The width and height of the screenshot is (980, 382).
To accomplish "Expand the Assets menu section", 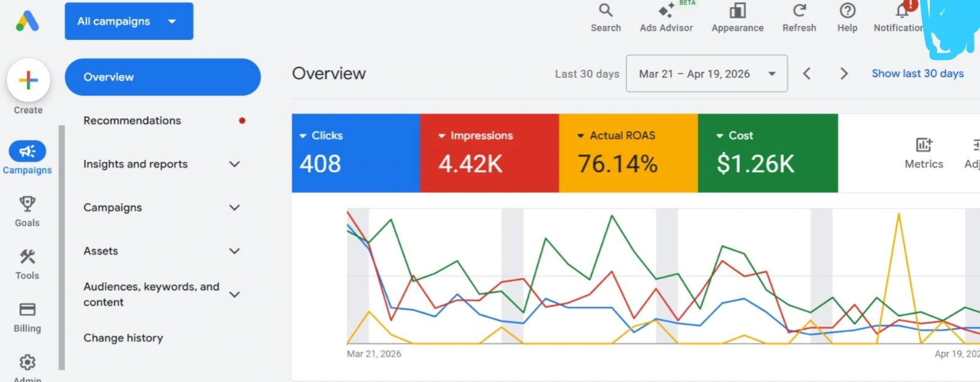I will click(x=162, y=251).
